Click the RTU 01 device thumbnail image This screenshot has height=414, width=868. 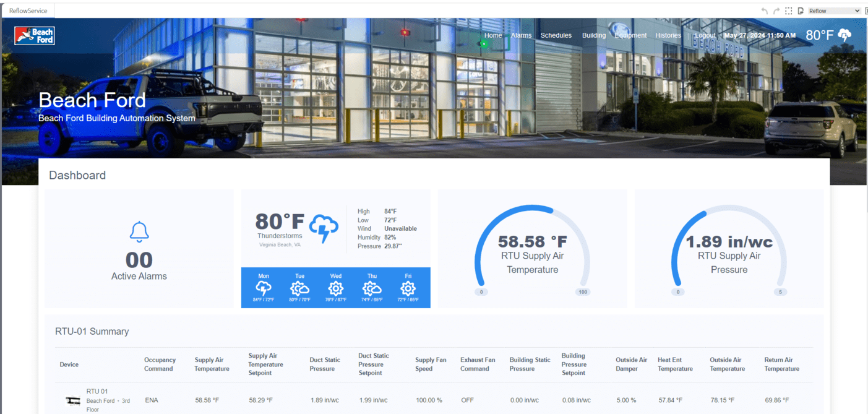point(73,401)
